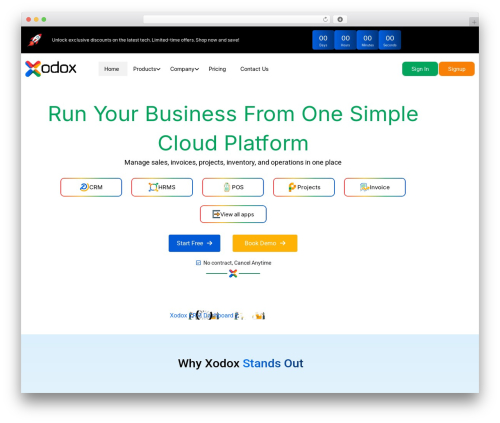Click the Book Demo button

[x=265, y=243]
